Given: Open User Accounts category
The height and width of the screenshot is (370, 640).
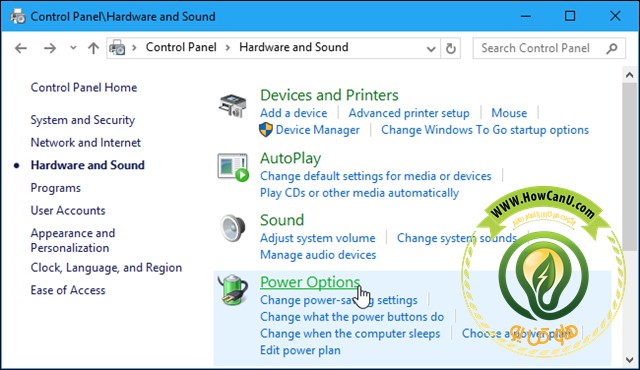Looking at the screenshot, I should tap(68, 210).
